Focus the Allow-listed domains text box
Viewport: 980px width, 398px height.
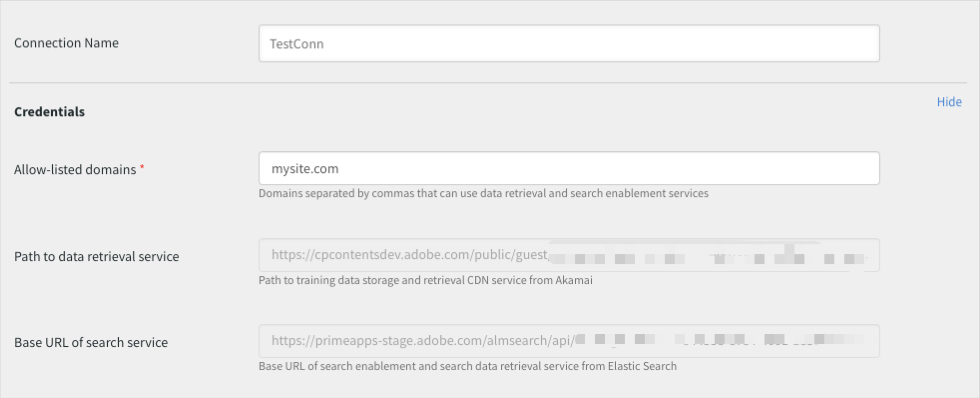click(x=569, y=169)
